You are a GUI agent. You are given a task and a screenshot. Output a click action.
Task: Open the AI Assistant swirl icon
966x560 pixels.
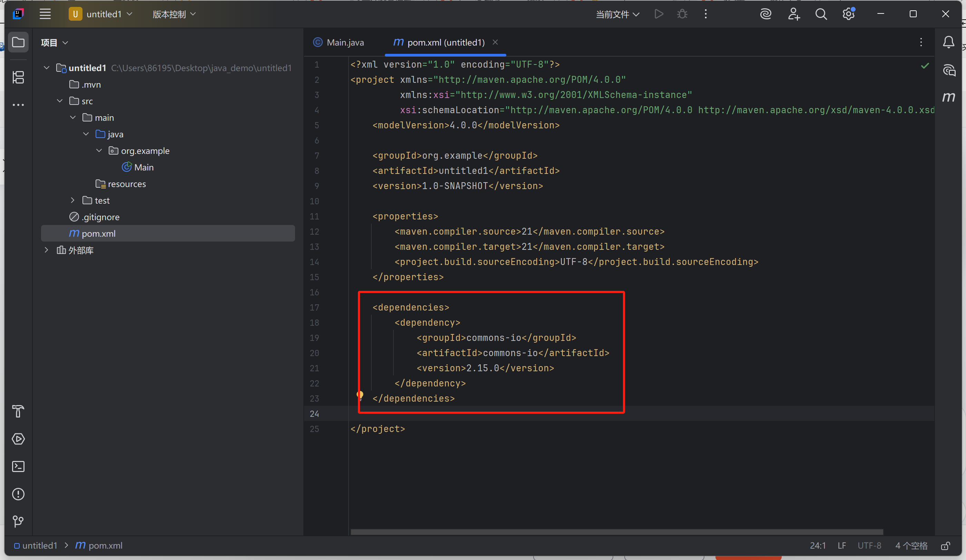click(x=765, y=14)
